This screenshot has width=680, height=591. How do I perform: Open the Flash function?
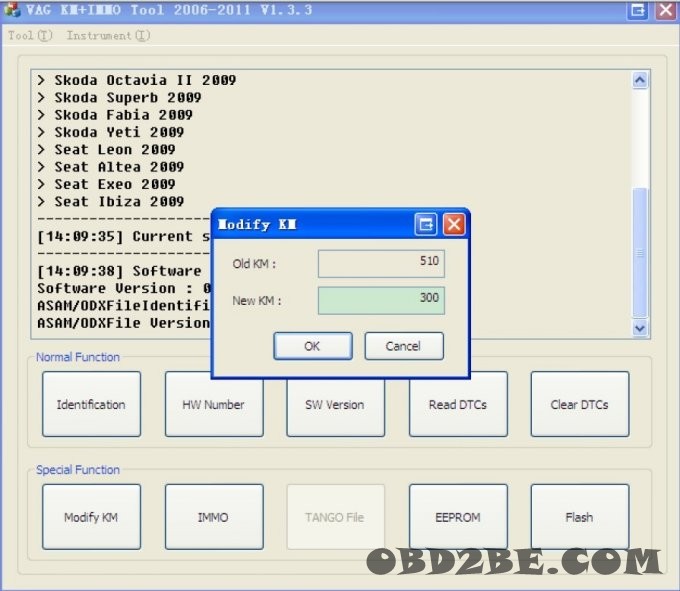coord(580,517)
